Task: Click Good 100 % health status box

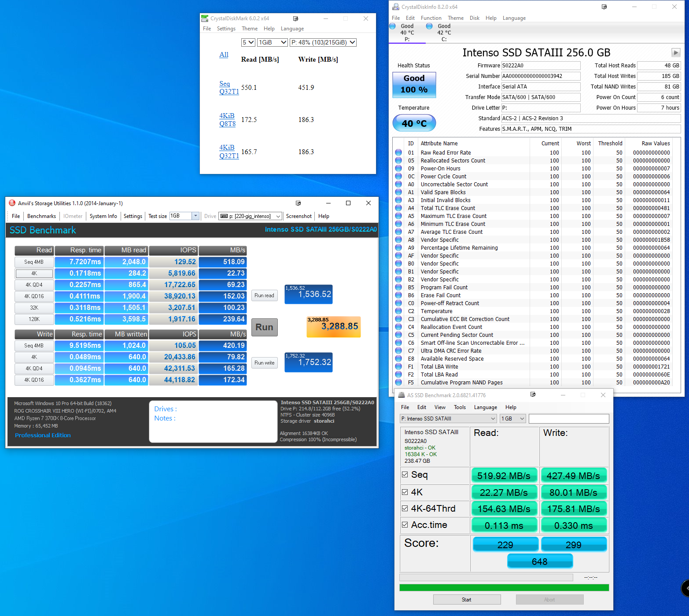Action: [x=414, y=85]
